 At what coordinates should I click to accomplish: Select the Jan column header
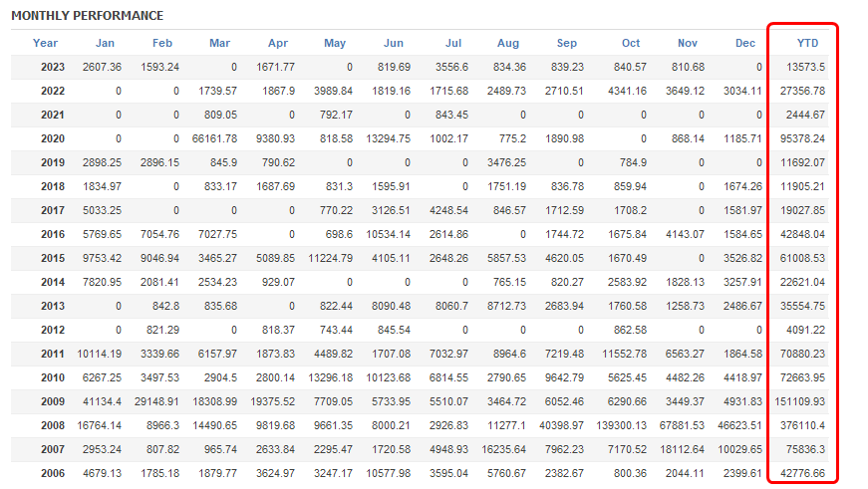[105, 43]
